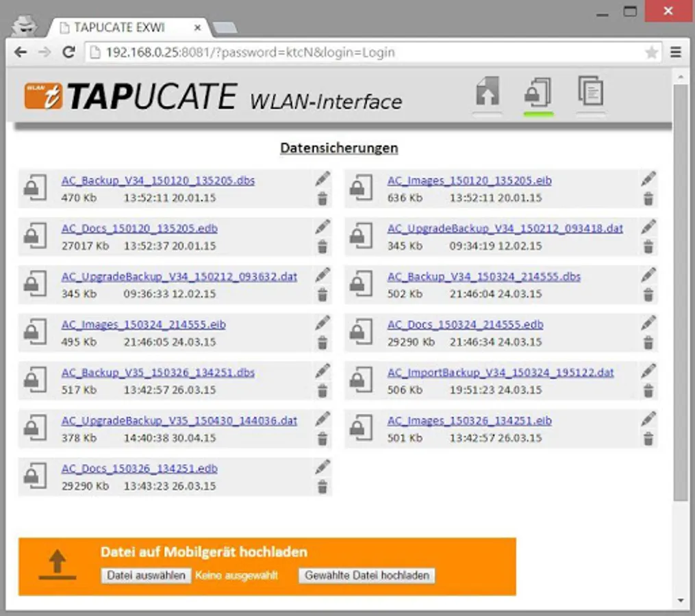The width and height of the screenshot is (695, 616).
Task: Click file icon beside AC_Docs_150326_134251.edb
Action: [35, 476]
